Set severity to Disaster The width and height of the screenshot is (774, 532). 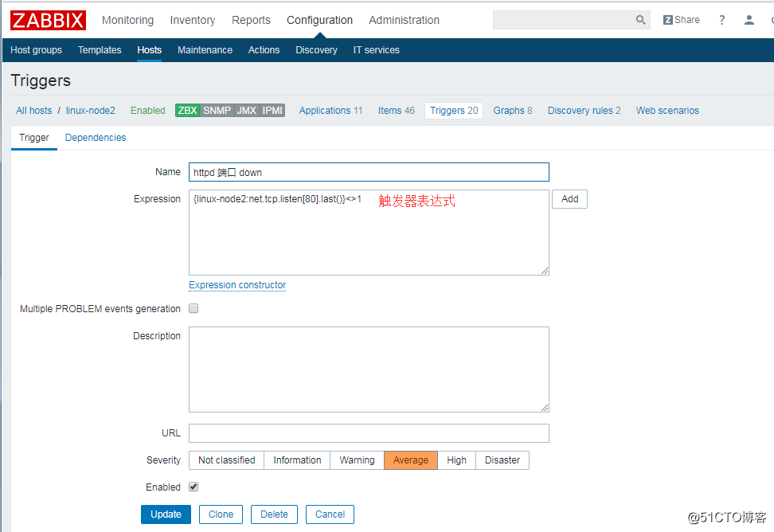coord(502,460)
